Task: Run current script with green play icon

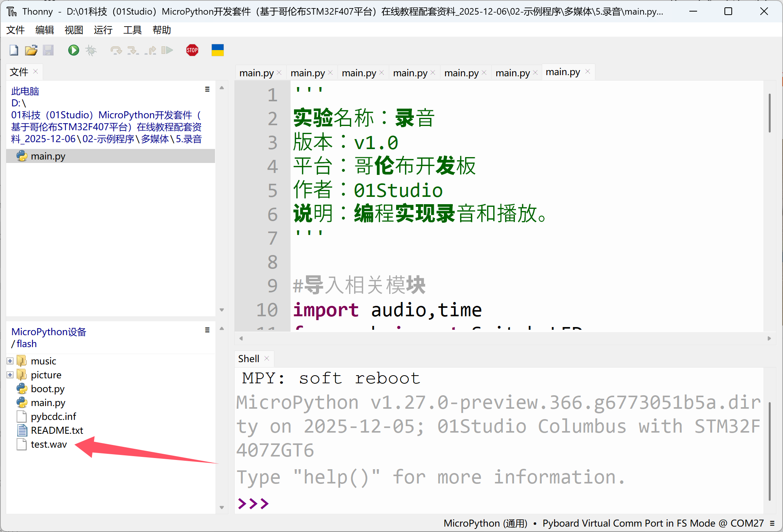Action: tap(73, 50)
